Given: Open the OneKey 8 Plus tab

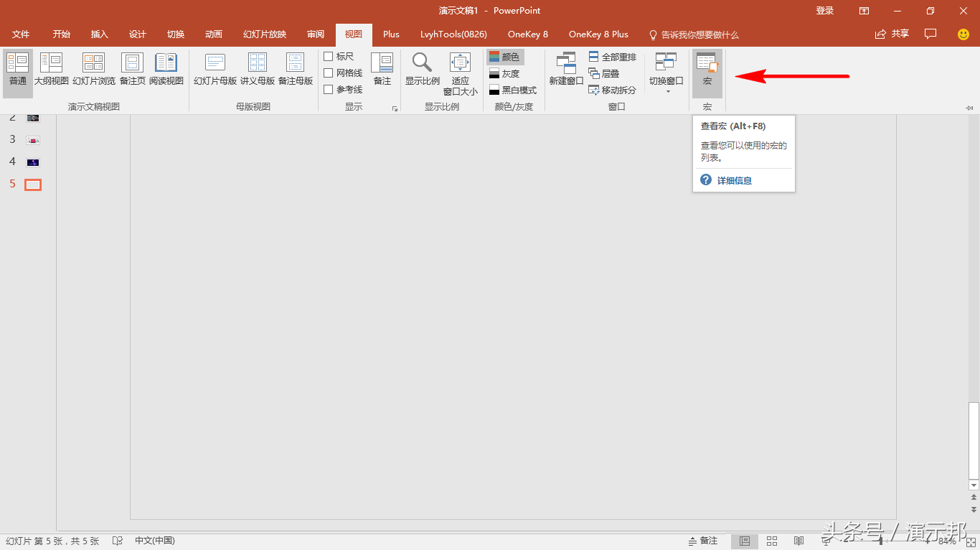Looking at the screenshot, I should point(598,34).
